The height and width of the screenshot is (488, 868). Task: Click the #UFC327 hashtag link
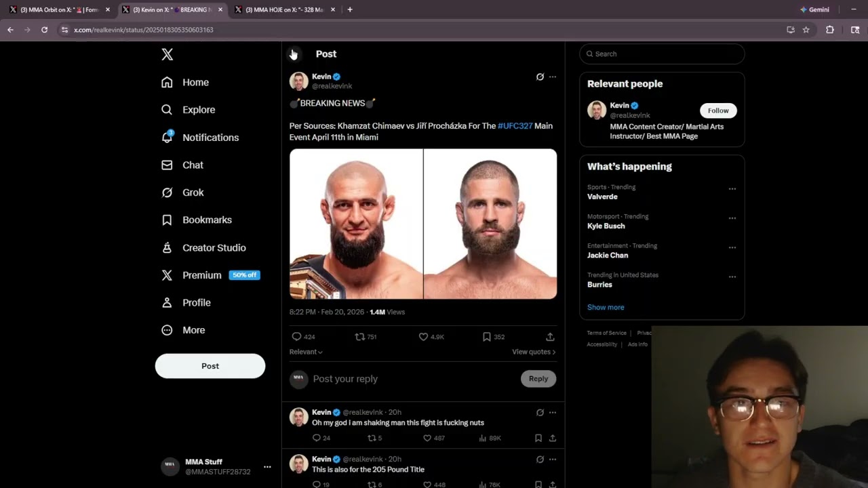point(515,126)
